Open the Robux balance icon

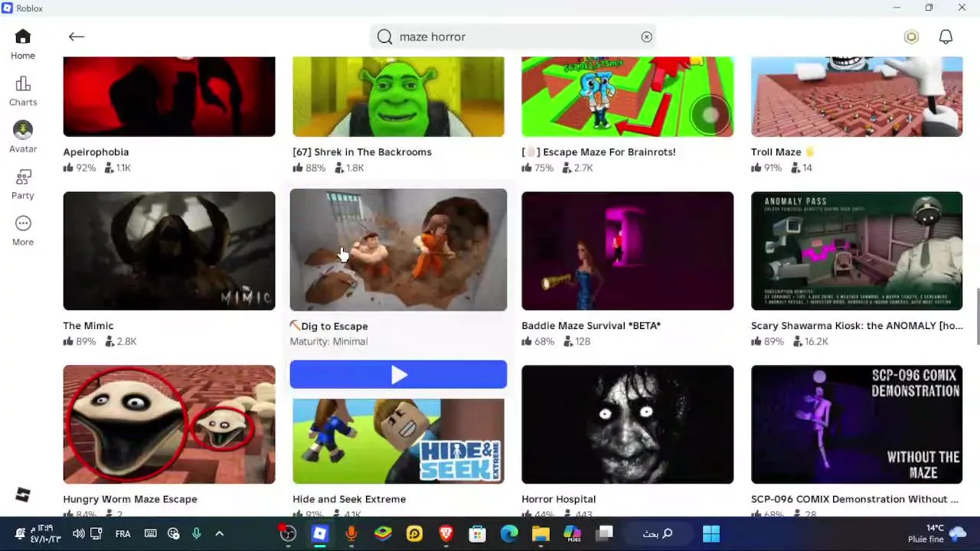(x=911, y=37)
